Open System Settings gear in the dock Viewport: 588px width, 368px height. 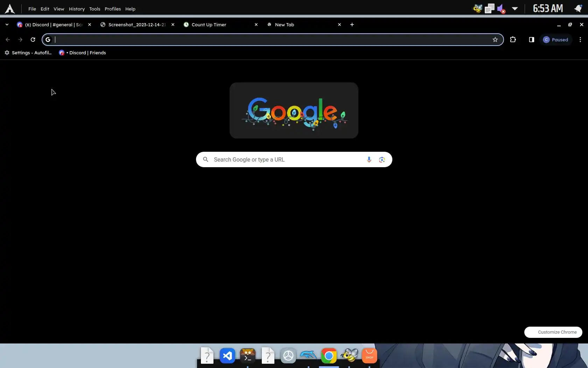click(x=288, y=356)
